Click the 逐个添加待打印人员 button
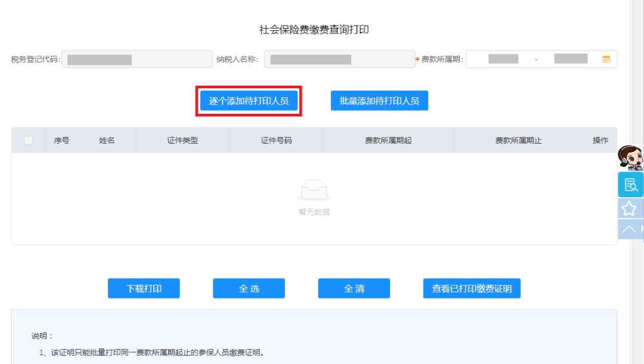Screen dimensions: 644x364 (x=249, y=100)
